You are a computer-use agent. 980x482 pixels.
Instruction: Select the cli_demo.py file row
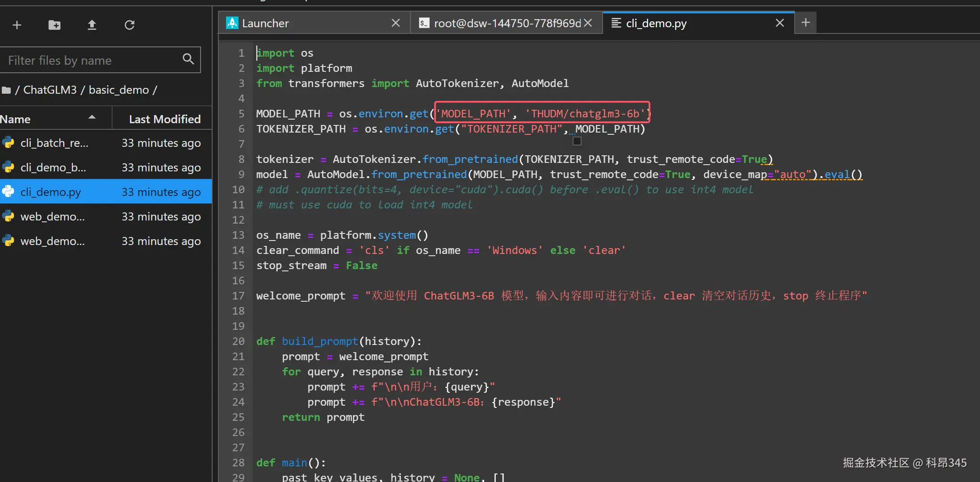(x=106, y=192)
